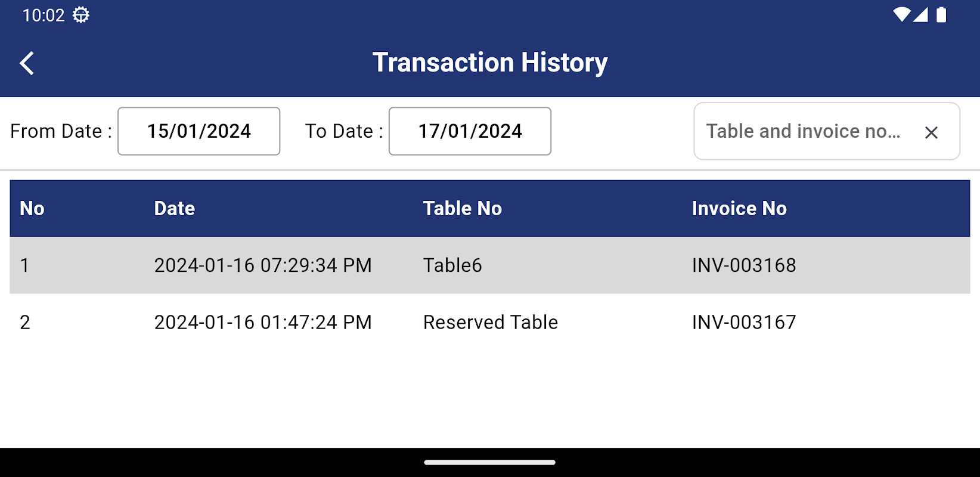Image resolution: width=980 pixels, height=477 pixels.
Task: Open the From Date picker
Action: (x=199, y=131)
